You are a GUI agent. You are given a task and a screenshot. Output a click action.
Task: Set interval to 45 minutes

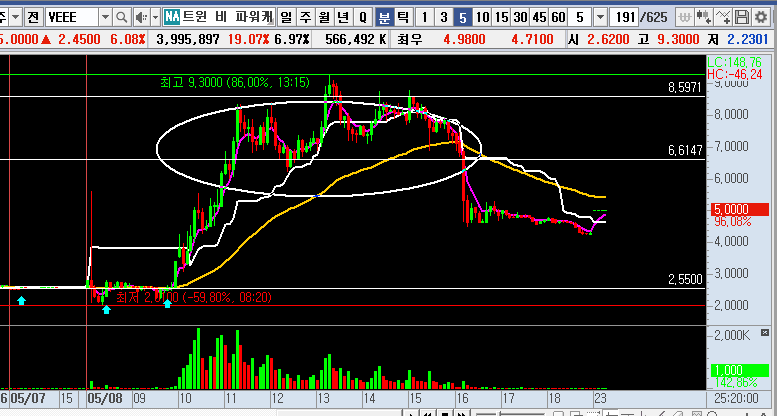[540, 18]
